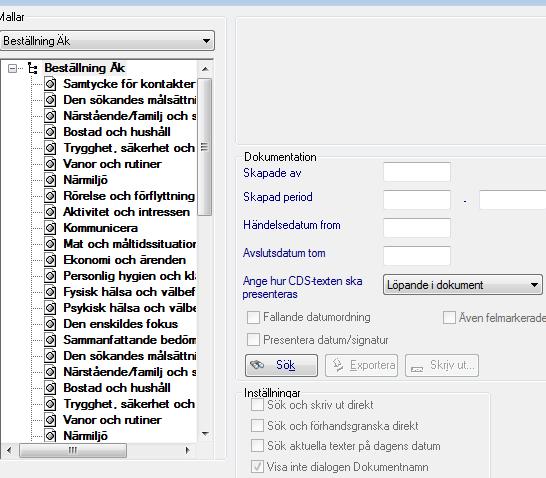The width and height of the screenshot is (546, 478).
Task: Click the document icon beside Personlig hygien
Action: point(50,276)
